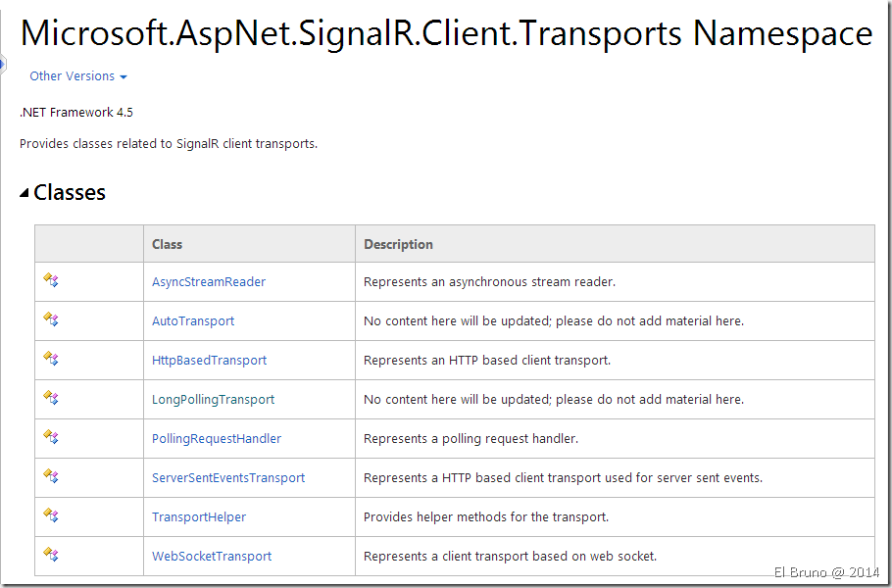This screenshot has height=588, width=892.
Task: Click the class icon beside HttpBasedTransport
Action: tap(51, 359)
